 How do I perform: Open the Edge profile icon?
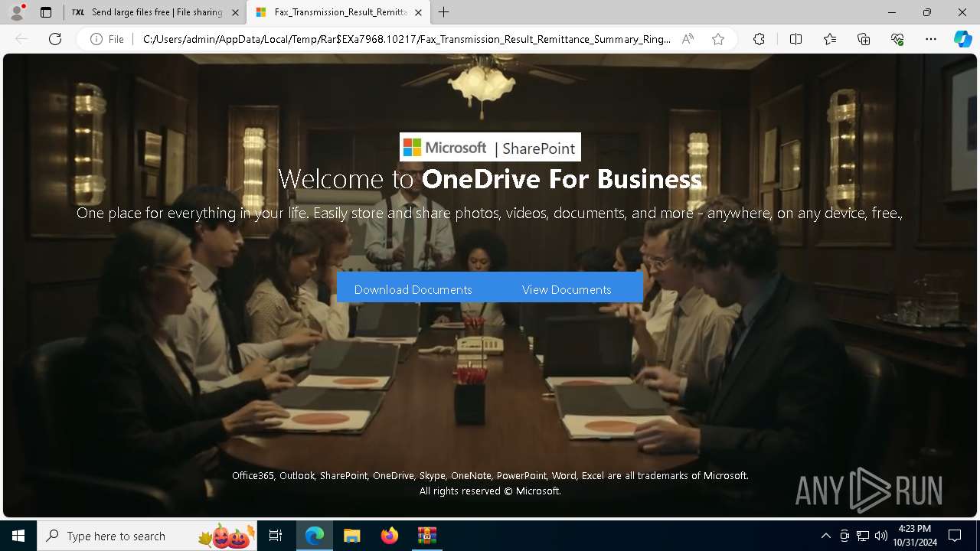17,12
